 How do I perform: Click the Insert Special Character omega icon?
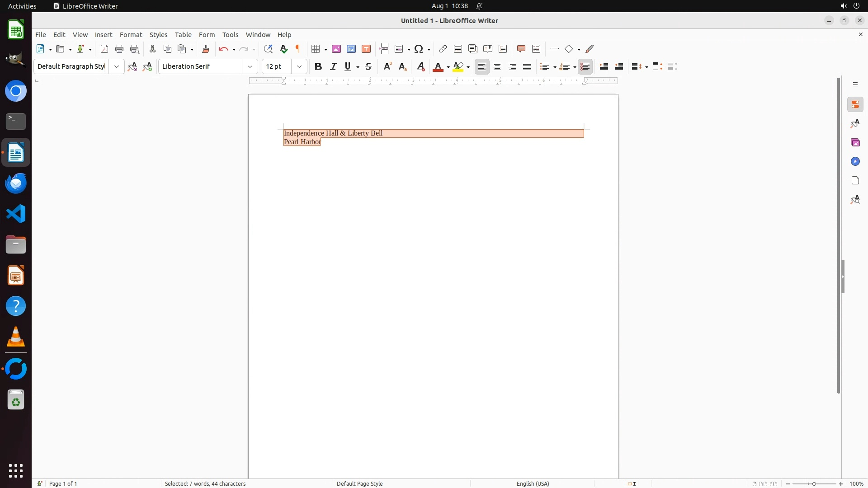(419, 49)
